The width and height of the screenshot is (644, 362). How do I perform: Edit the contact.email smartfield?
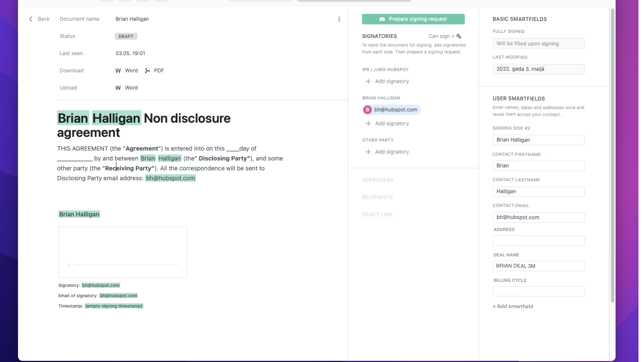[x=538, y=217]
